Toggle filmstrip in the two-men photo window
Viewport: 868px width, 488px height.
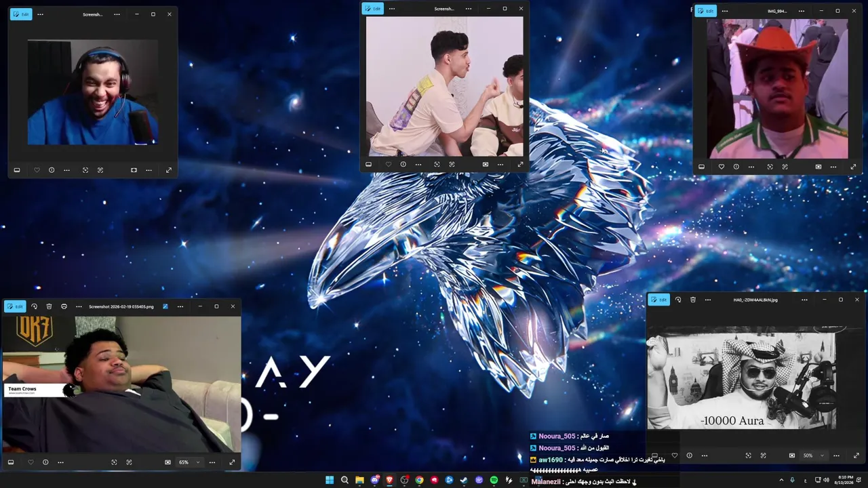click(x=369, y=164)
